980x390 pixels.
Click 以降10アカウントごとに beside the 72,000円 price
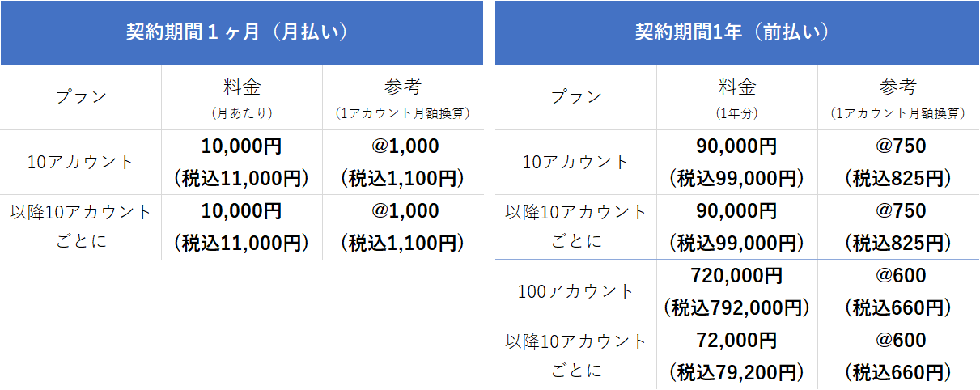click(x=575, y=356)
